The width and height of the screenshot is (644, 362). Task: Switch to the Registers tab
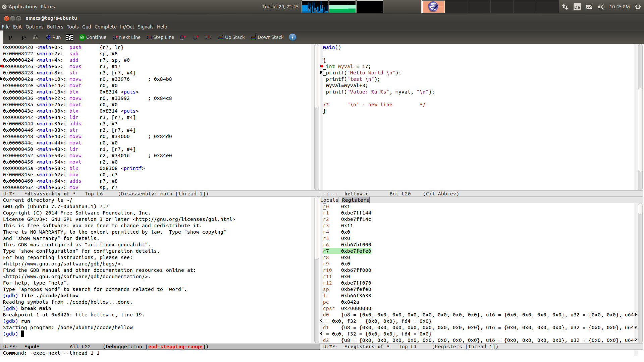click(x=355, y=200)
